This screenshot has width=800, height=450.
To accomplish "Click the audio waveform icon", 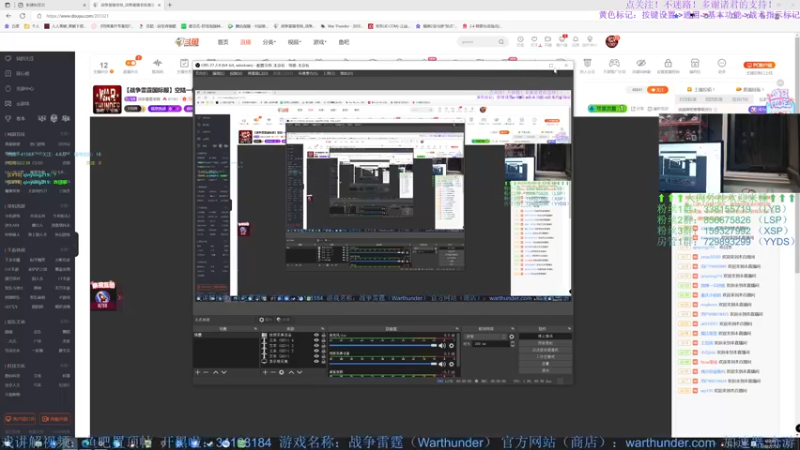I will [157, 63].
